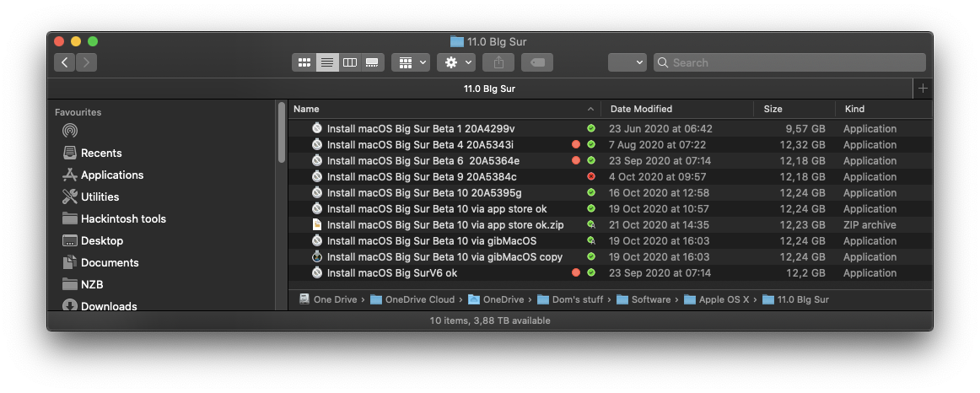This screenshot has height=393, width=980.
Task: Open Applications in the sidebar
Action: 103,175
